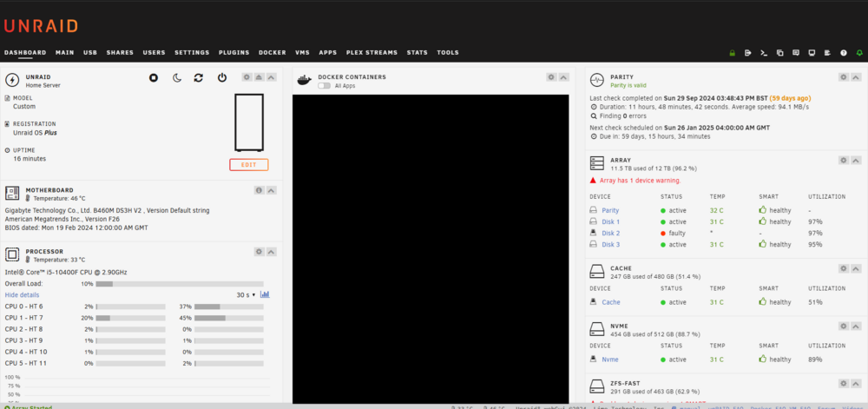Open notifications using the green bell icon
The image size is (868, 409).
(x=859, y=53)
